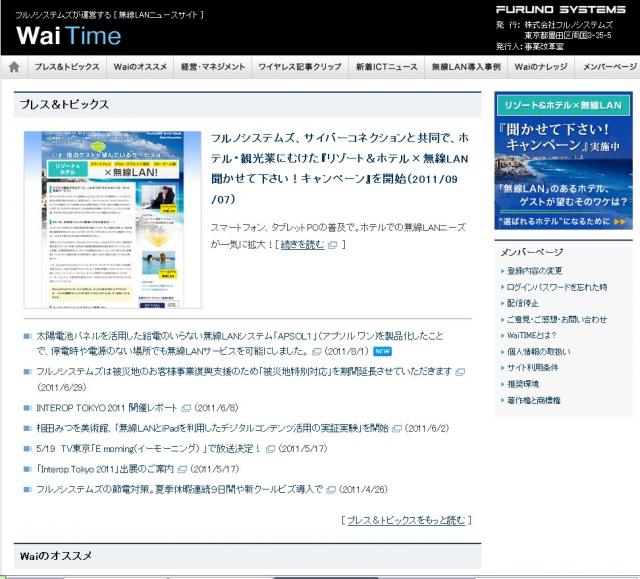Open フルノシステムズの節電対策 article

click(x=180, y=489)
